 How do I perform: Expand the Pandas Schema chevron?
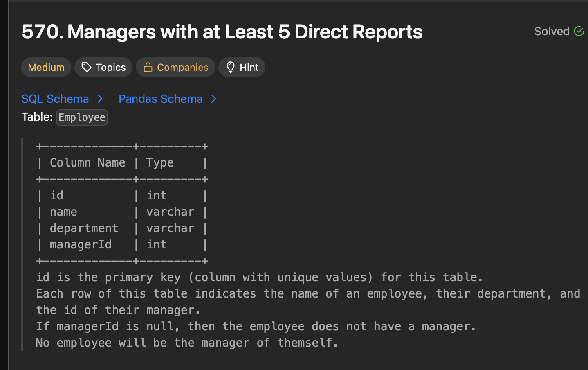(213, 99)
